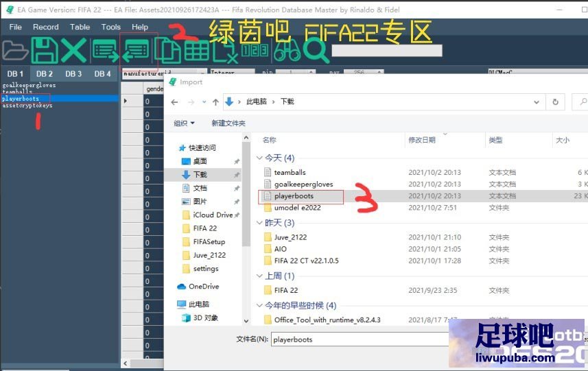This screenshot has height=371, width=588.
Task: Select the teamballs text file in file list
Action: [290, 172]
